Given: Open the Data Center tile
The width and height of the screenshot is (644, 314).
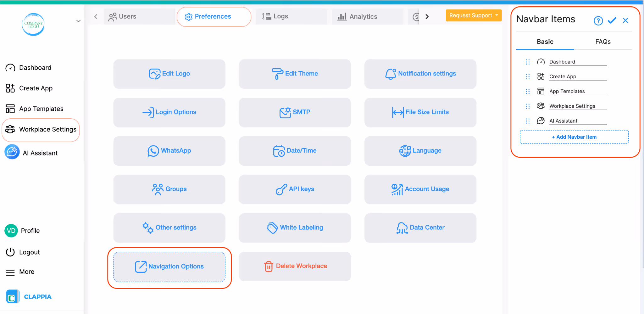Looking at the screenshot, I should [420, 228].
